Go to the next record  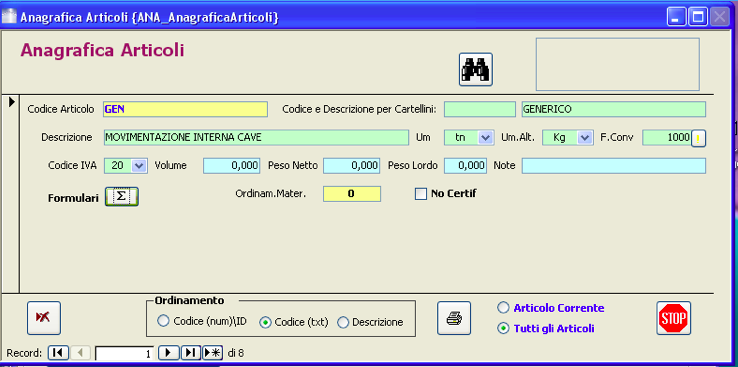click(x=168, y=352)
